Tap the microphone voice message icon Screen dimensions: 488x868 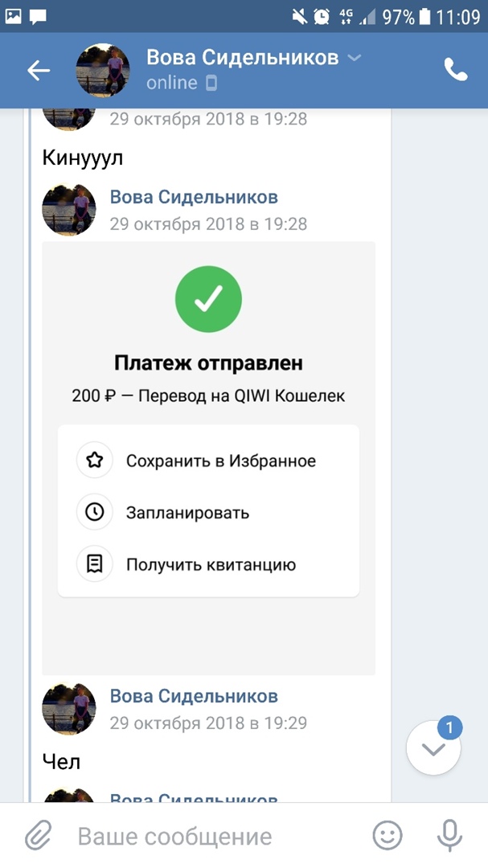(449, 837)
